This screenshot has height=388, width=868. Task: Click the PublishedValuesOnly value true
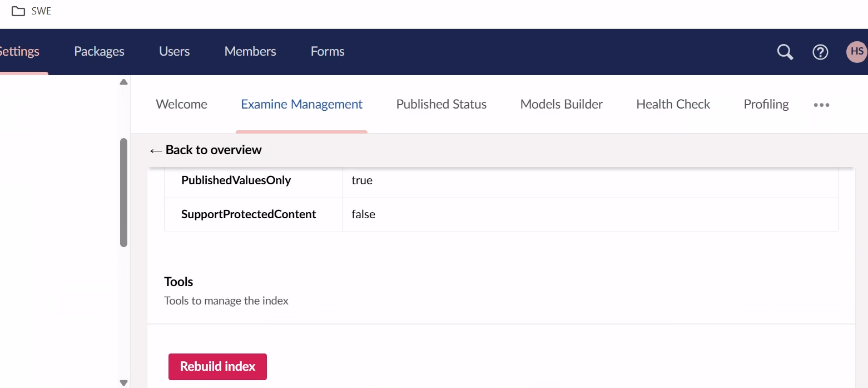tap(362, 180)
